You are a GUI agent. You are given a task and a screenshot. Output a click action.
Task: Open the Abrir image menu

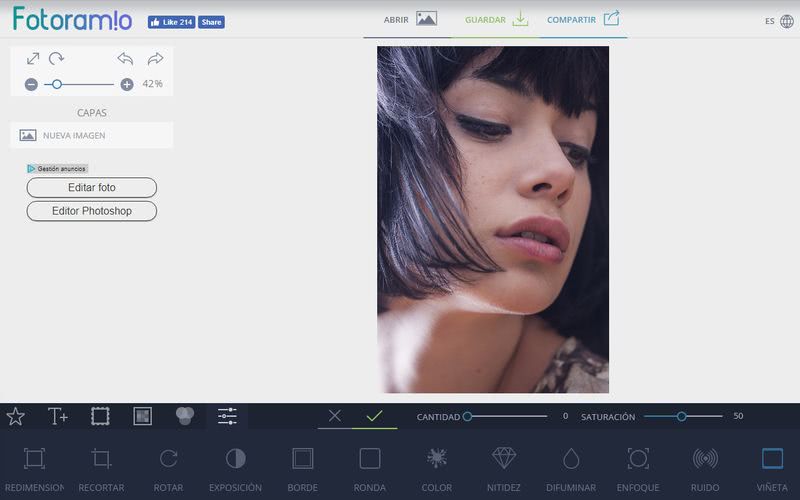[410, 19]
